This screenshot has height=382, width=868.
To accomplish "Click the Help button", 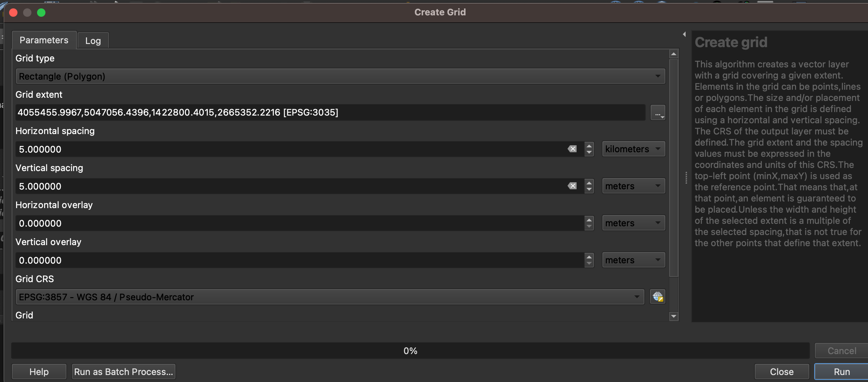I will tap(39, 372).
